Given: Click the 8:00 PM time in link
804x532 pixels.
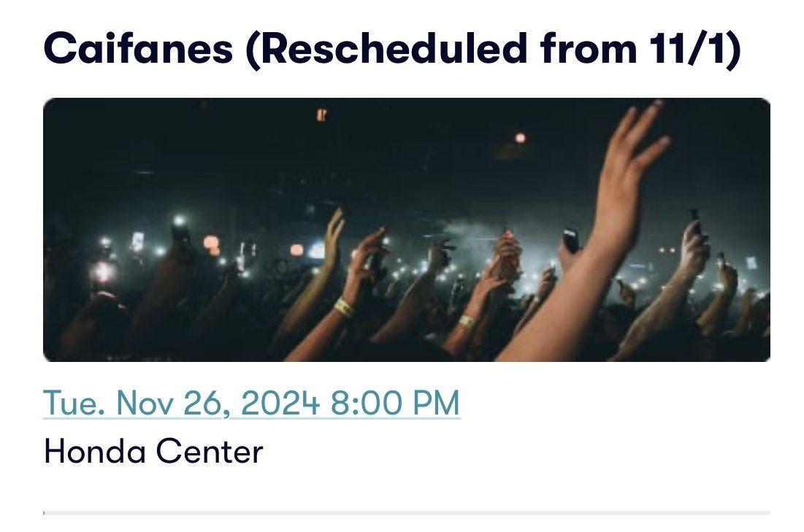Looking at the screenshot, I should (395, 404).
